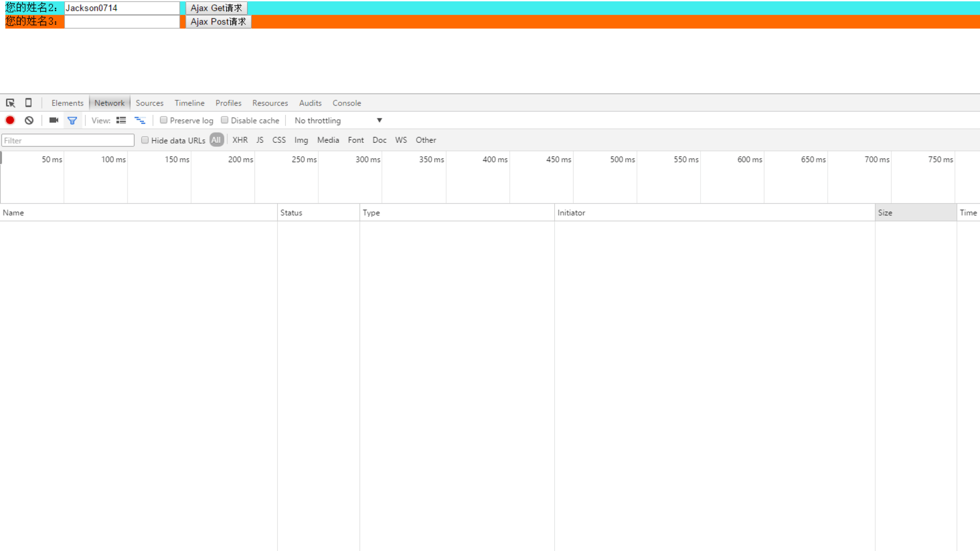Toggle the Preserve log checkbox
980x551 pixels.
[x=163, y=120]
